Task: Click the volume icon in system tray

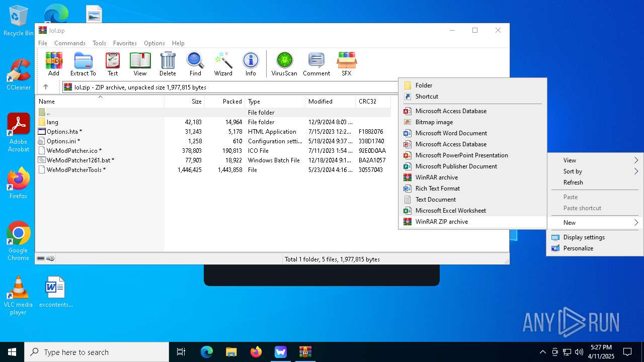Action: (x=579, y=352)
